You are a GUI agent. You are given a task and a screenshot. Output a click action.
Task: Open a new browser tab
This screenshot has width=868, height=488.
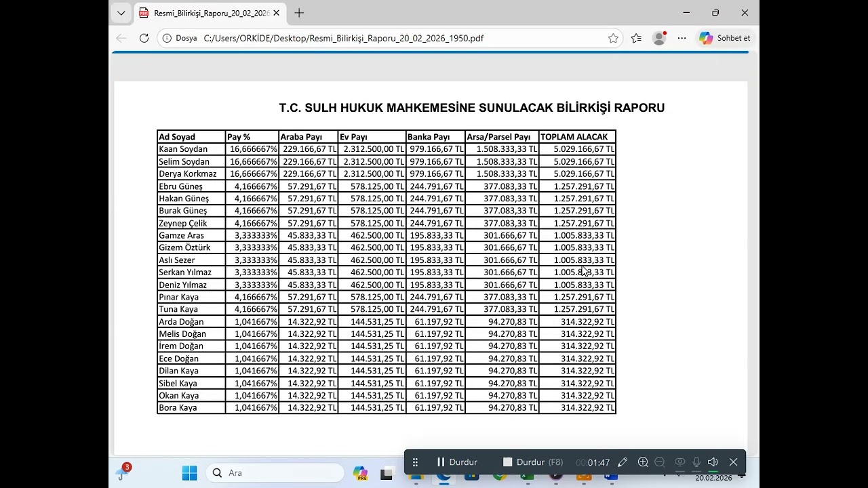299,13
